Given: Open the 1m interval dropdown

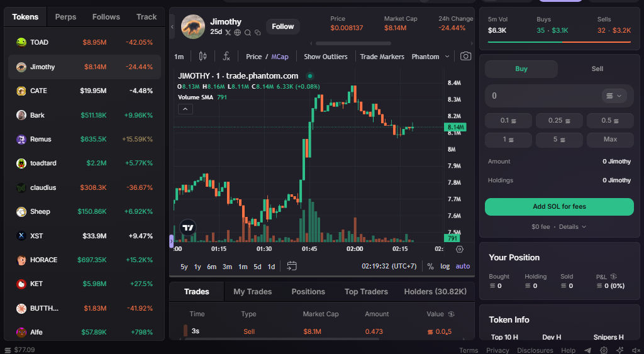Looking at the screenshot, I should point(179,57).
